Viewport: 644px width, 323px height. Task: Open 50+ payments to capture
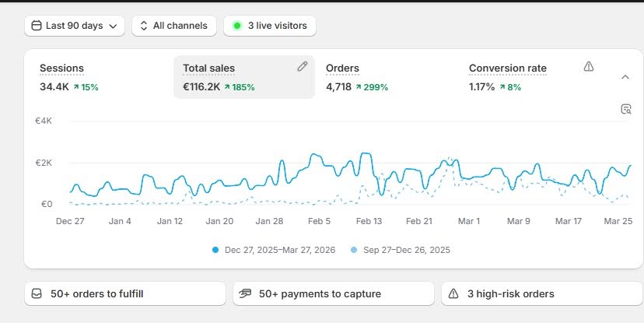333,294
